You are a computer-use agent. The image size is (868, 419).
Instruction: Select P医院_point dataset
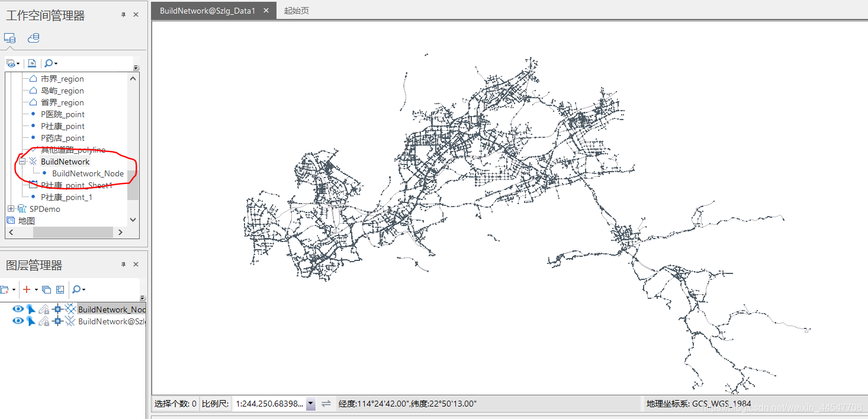(63, 114)
